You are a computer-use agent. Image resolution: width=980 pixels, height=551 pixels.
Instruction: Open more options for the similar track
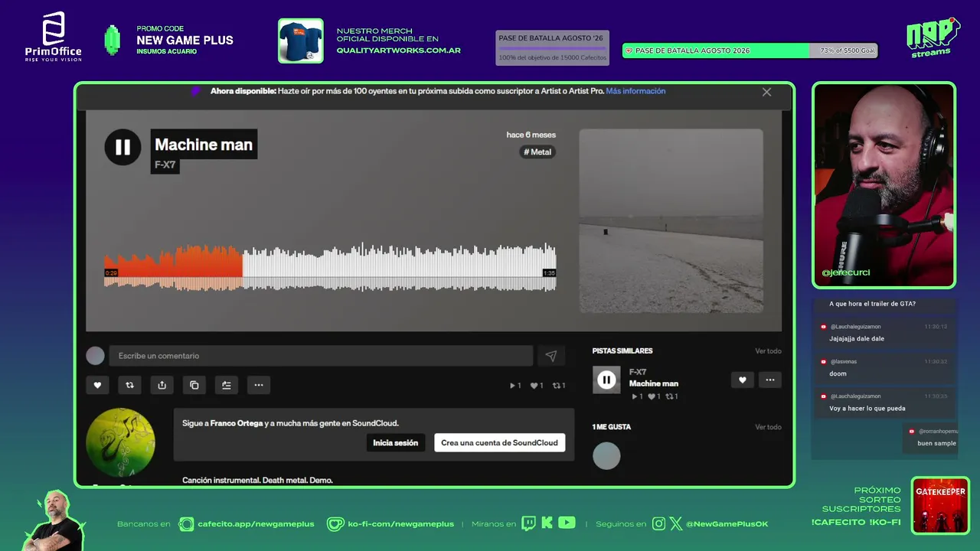tap(770, 380)
